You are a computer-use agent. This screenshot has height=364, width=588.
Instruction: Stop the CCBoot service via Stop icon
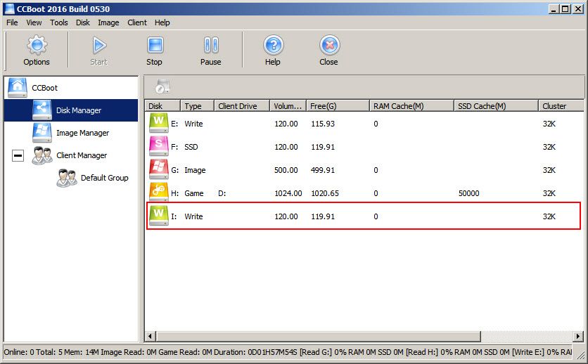155,45
